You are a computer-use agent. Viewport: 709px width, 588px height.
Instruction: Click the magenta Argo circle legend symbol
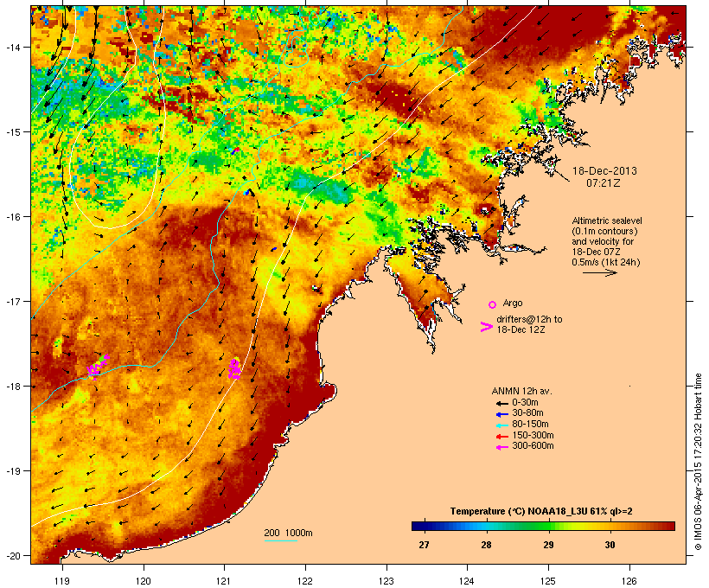[x=493, y=304]
